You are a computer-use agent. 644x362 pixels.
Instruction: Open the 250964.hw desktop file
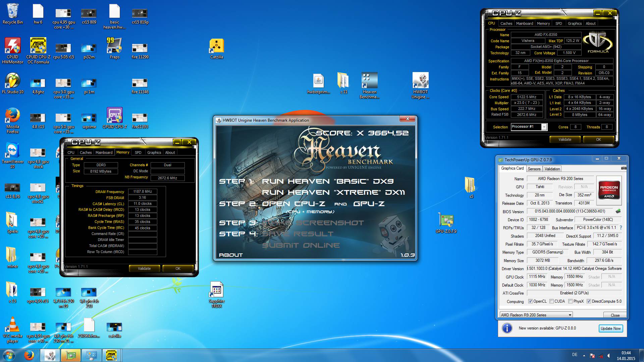tap(89, 328)
